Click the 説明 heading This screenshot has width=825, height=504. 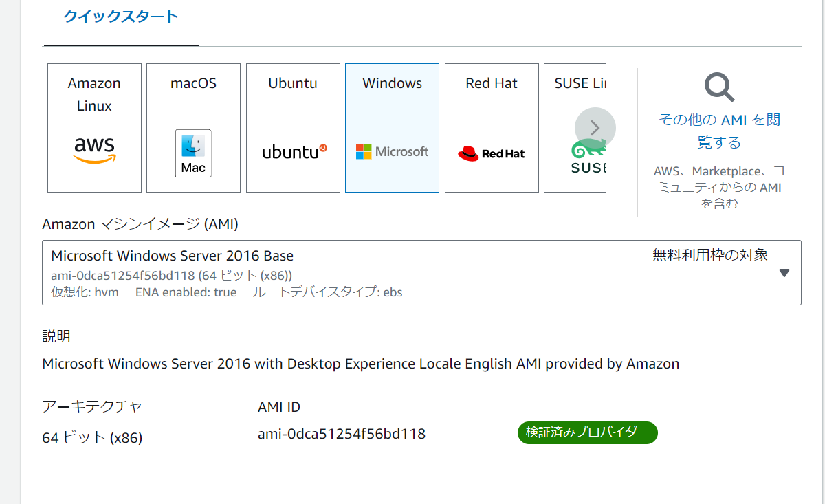tap(56, 336)
